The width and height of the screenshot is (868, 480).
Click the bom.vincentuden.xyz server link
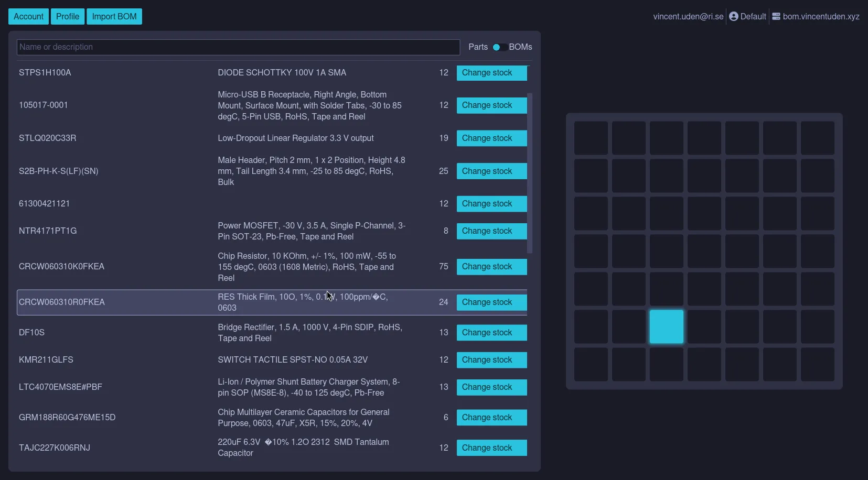tap(821, 16)
